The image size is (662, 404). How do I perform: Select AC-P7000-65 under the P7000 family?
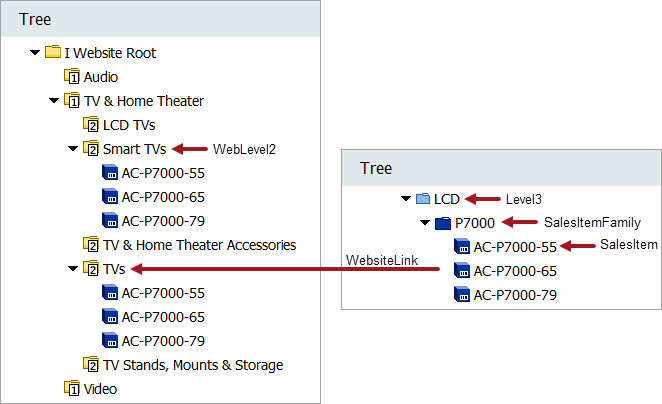pyautogui.click(x=514, y=271)
